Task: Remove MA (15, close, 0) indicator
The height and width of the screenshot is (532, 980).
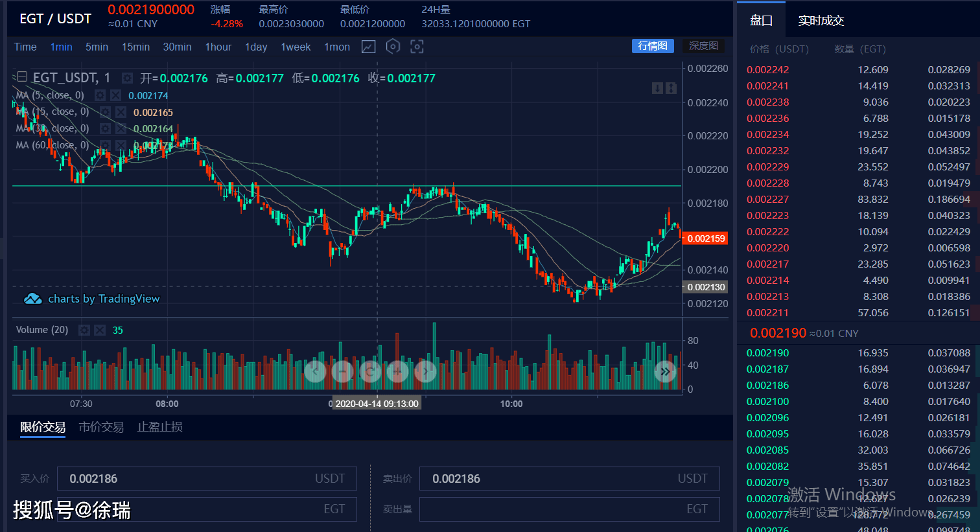Action: (121, 112)
